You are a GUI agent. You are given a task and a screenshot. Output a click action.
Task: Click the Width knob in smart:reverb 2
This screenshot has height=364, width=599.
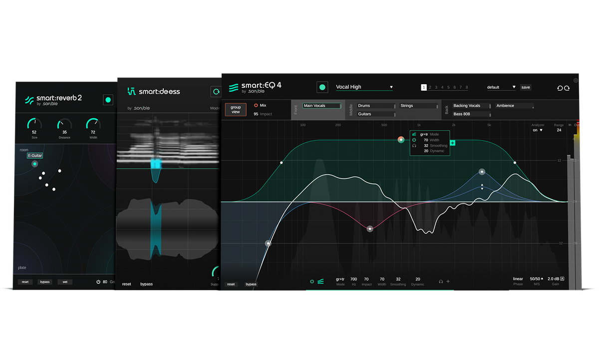click(x=93, y=124)
